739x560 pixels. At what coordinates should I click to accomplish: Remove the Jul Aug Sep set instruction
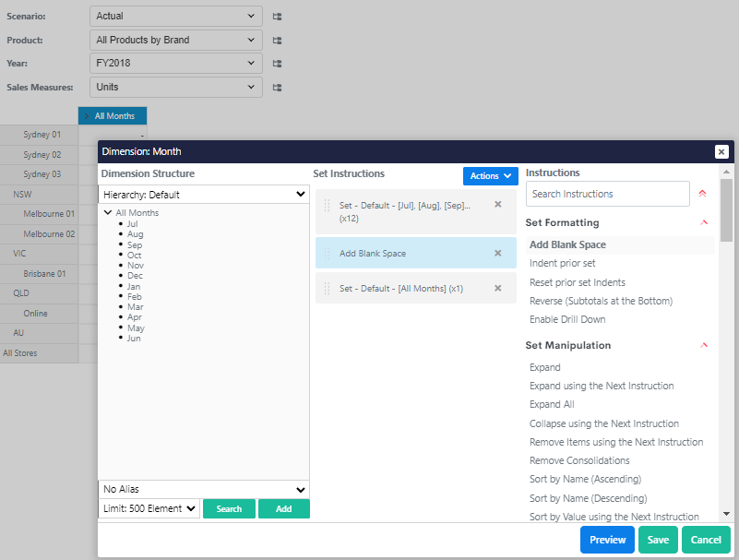tap(498, 205)
